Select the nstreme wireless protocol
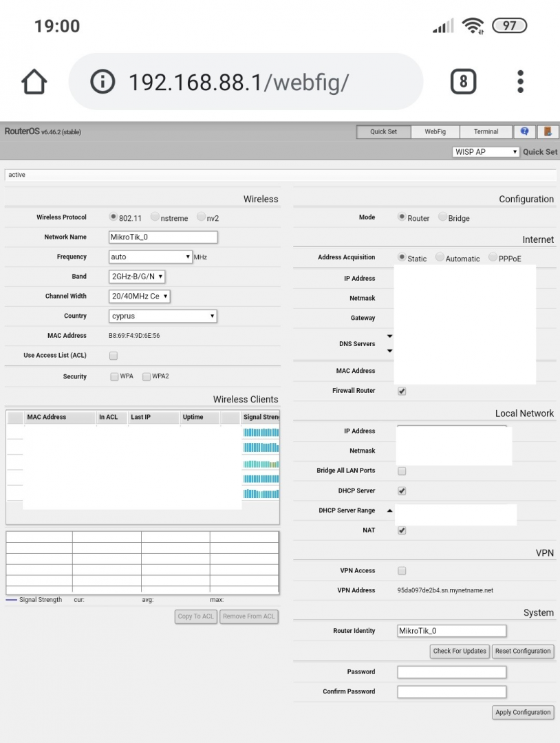 155,217
